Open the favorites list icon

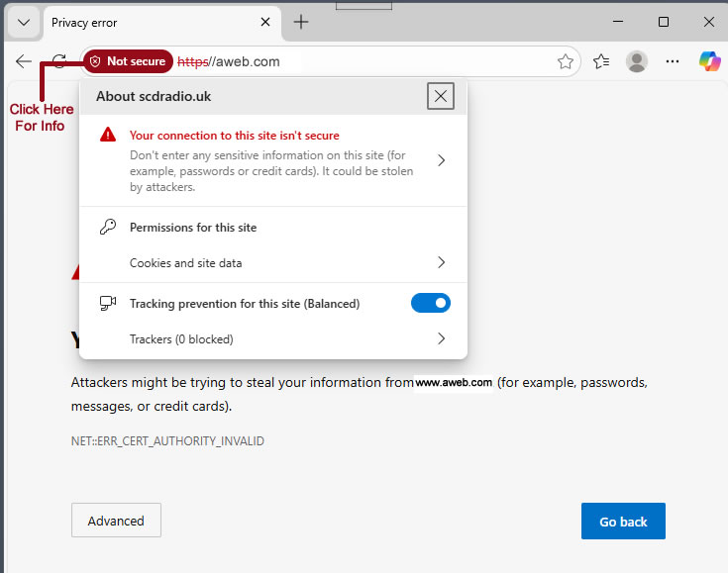[x=601, y=61]
